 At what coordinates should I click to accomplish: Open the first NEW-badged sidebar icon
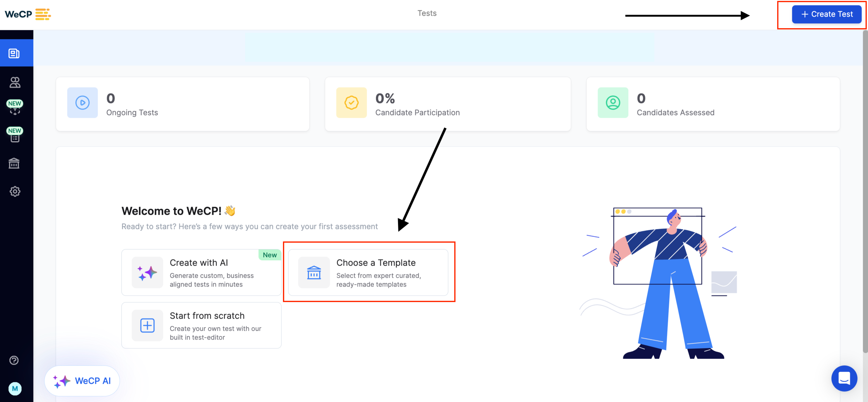tap(15, 107)
